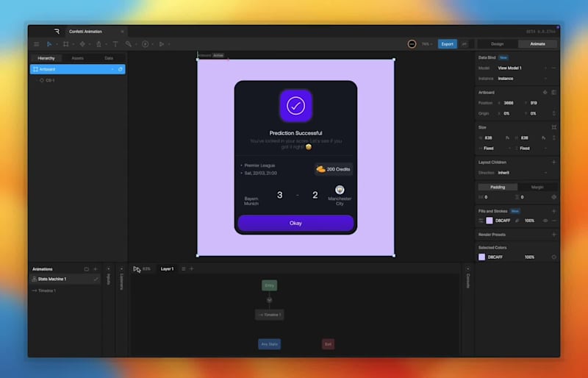Open the Data tab
Screen dimensions: 588x378
pyautogui.click(x=109, y=58)
